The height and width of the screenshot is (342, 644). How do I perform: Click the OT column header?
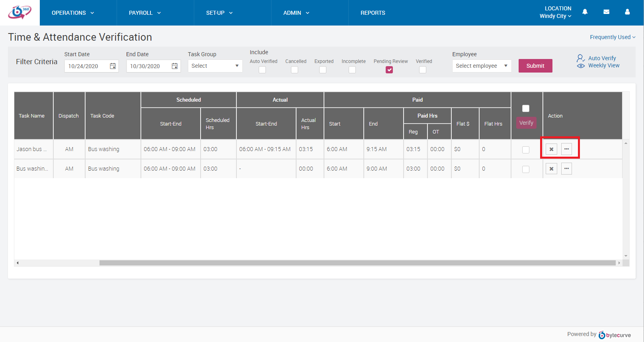439,132
